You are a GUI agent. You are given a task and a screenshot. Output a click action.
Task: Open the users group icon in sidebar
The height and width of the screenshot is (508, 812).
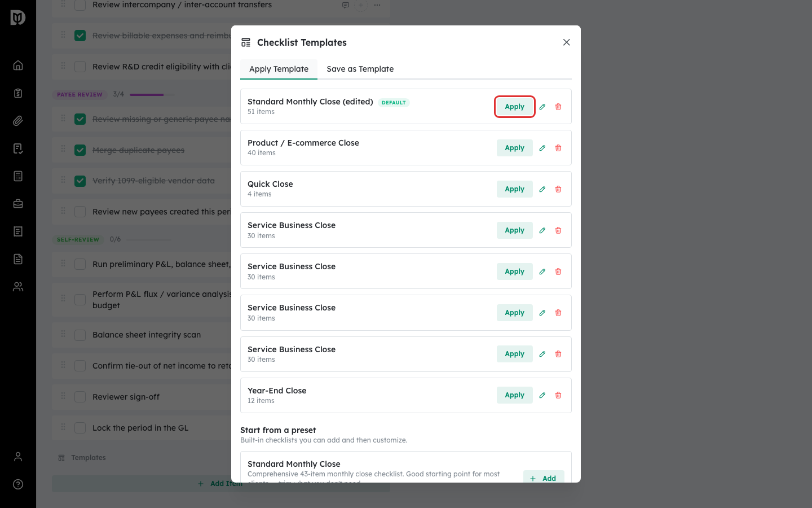pos(18,287)
